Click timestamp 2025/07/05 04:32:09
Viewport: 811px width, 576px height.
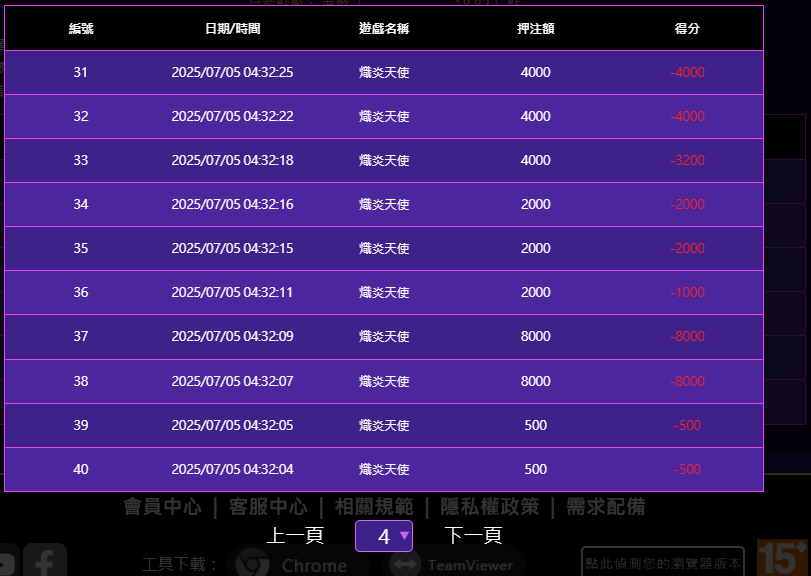232,336
